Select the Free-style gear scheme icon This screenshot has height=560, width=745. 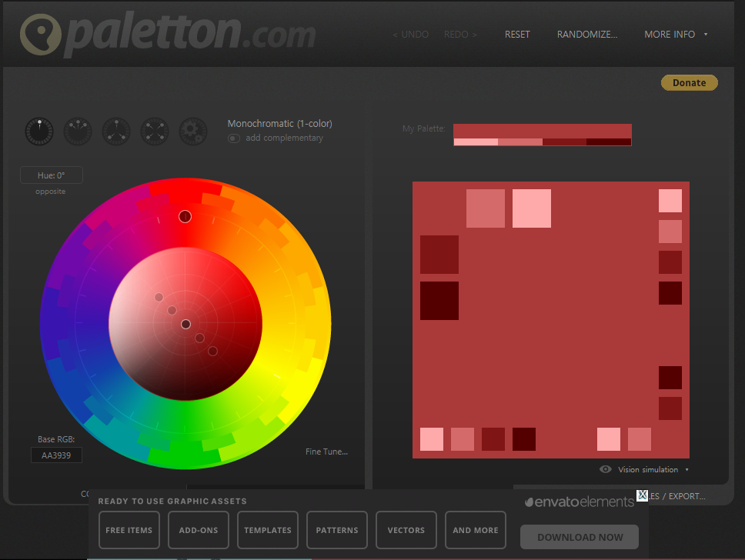(x=193, y=132)
